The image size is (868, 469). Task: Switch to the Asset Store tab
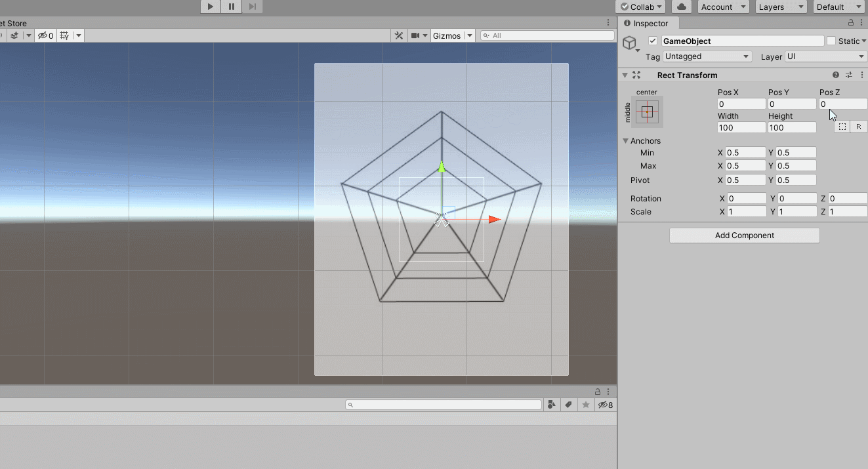click(12, 23)
